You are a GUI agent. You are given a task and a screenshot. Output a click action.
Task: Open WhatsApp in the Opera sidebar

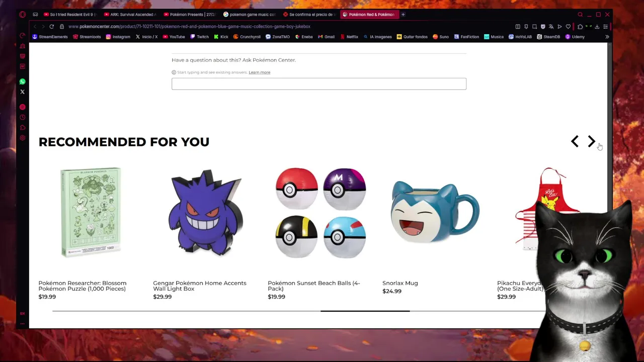point(22,81)
